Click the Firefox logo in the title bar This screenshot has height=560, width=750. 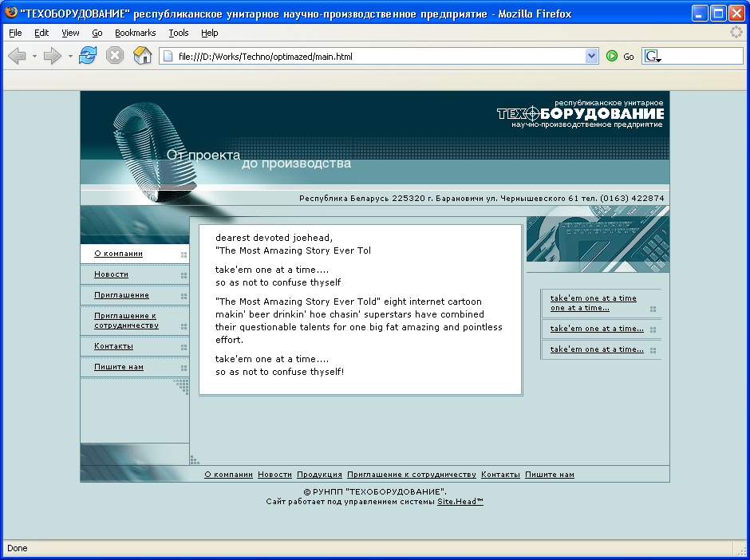tap(11, 13)
